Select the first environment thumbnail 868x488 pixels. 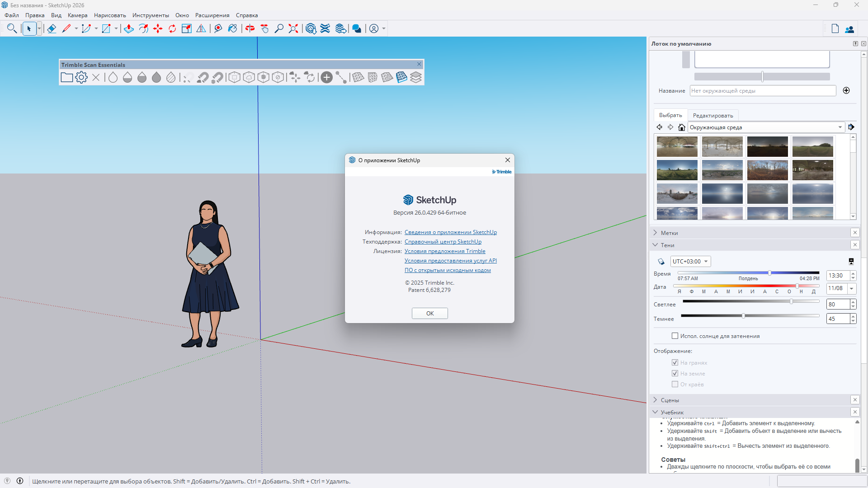(677, 147)
